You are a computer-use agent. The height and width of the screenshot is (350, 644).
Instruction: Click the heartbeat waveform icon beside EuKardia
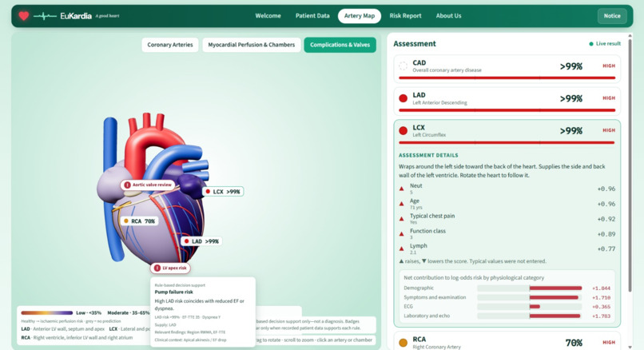(x=45, y=16)
